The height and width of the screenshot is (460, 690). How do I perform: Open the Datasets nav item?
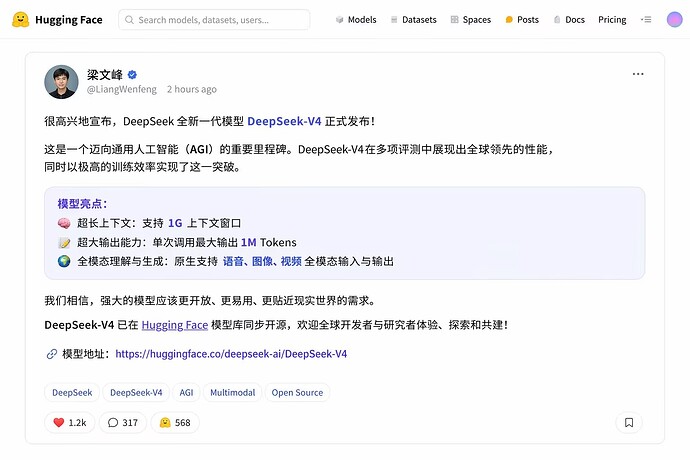tap(414, 20)
